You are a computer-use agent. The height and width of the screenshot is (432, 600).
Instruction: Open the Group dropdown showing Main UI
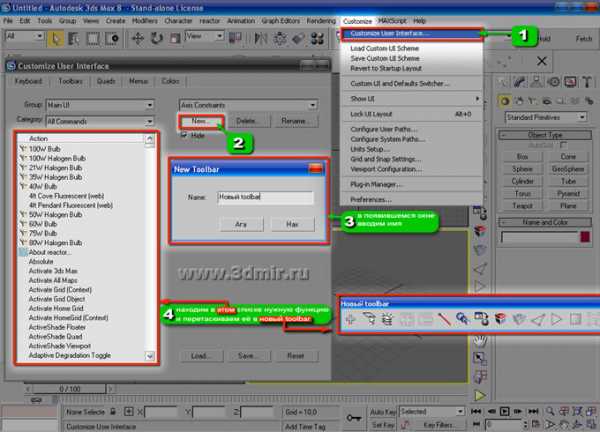(100, 105)
